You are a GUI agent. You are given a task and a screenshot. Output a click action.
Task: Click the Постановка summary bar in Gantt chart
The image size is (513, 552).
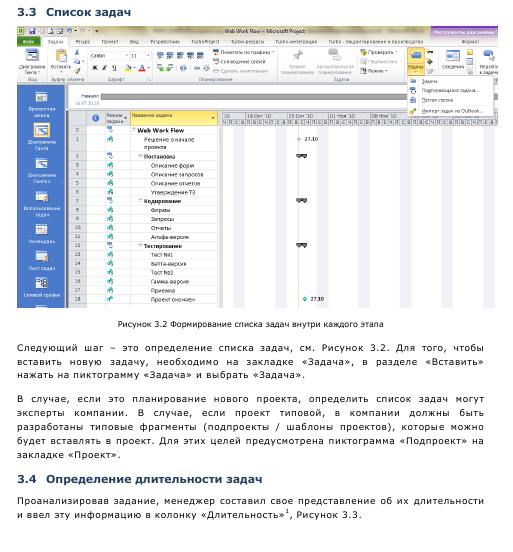[x=301, y=156]
